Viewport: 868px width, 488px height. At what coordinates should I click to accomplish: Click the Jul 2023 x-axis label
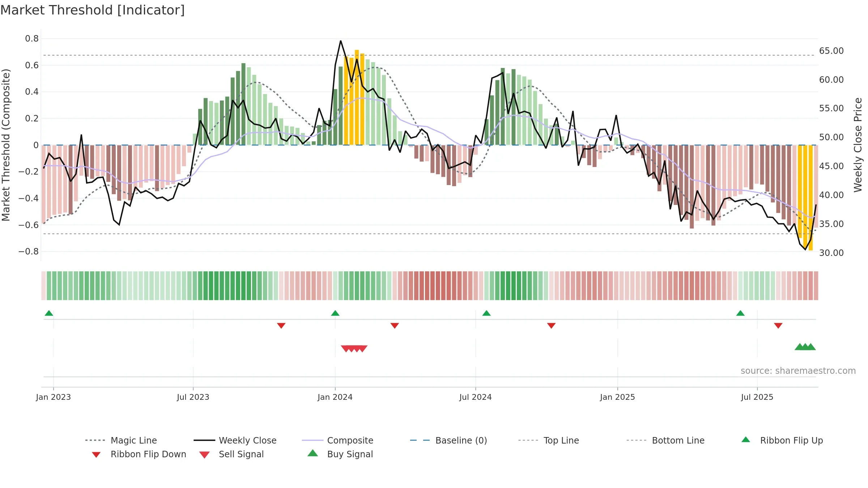click(193, 397)
